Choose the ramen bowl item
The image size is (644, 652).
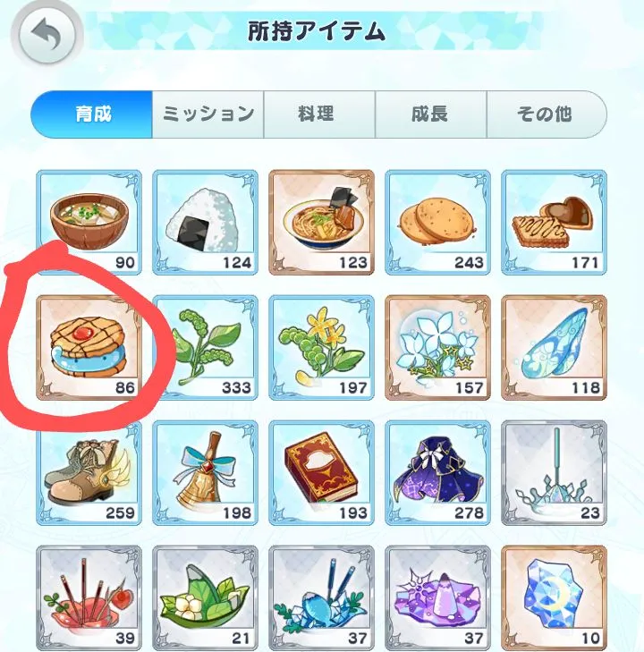[322, 223]
